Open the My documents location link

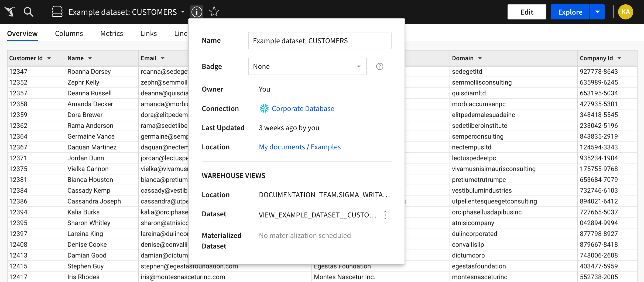[282, 147]
